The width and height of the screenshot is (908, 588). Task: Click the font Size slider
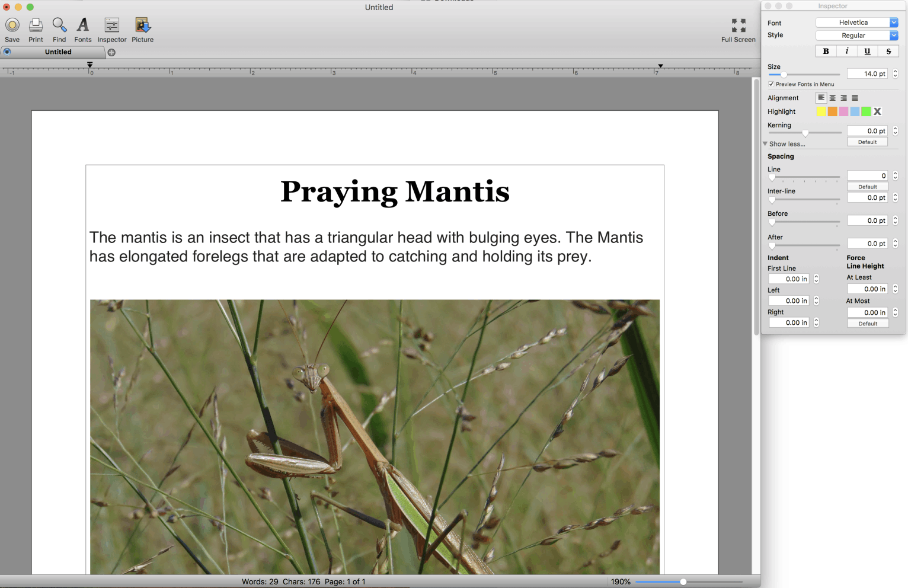[x=804, y=75]
